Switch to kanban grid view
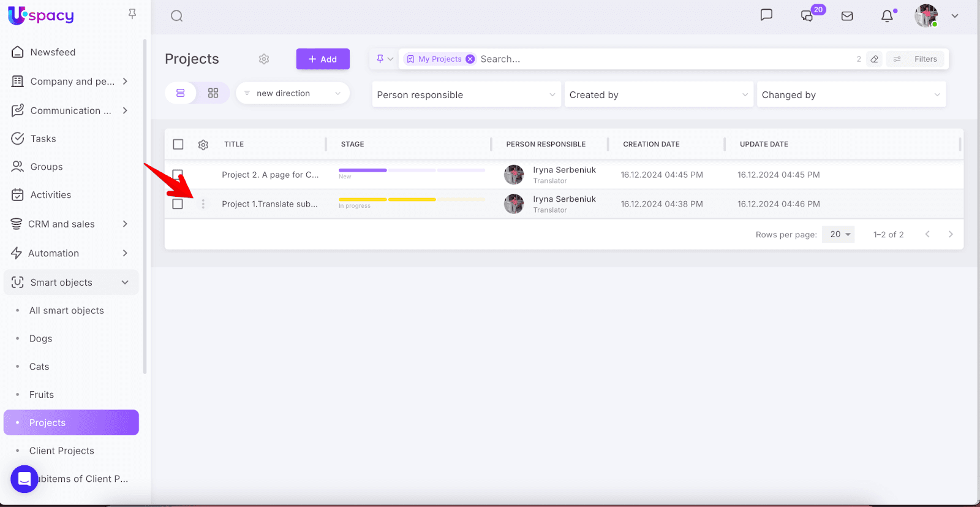980x507 pixels. pyautogui.click(x=213, y=93)
